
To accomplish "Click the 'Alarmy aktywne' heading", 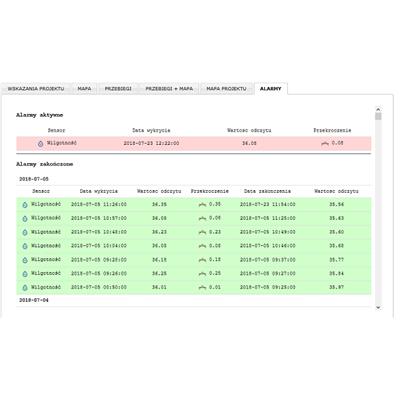I will pyautogui.click(x=39, y=115).
